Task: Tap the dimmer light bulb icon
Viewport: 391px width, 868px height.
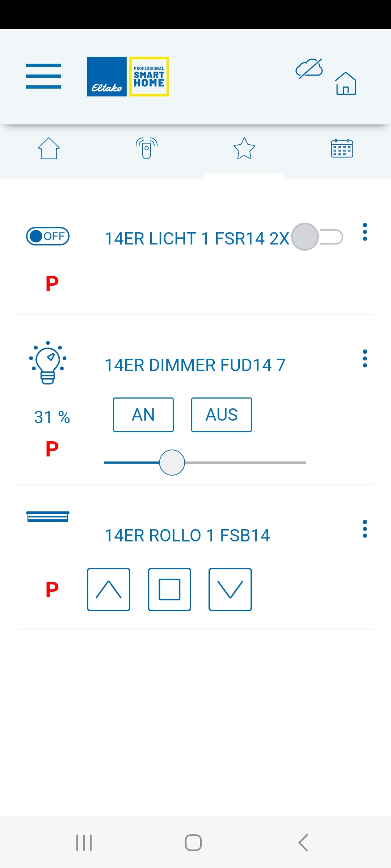Action: point(48,362)
